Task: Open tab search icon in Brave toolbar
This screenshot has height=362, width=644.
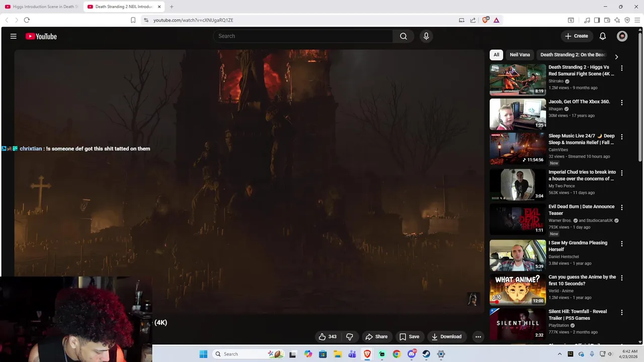Action: click(571, 20)
